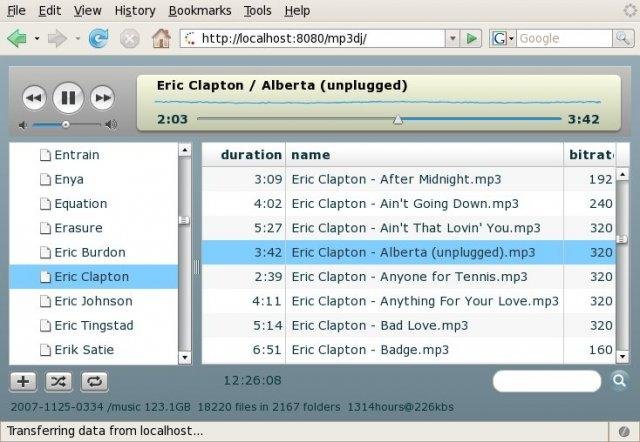
Task: Select the Enya artist folder
Action: (94, 179)
